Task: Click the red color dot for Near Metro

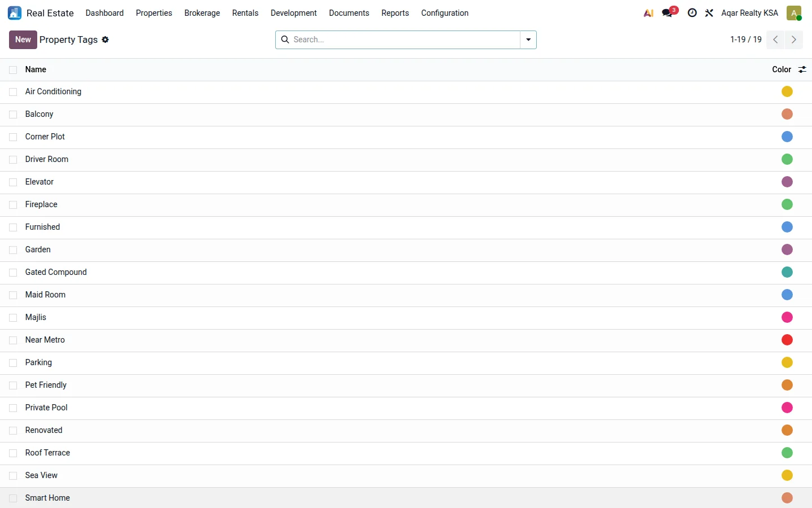Action: [x=787, y=340]
